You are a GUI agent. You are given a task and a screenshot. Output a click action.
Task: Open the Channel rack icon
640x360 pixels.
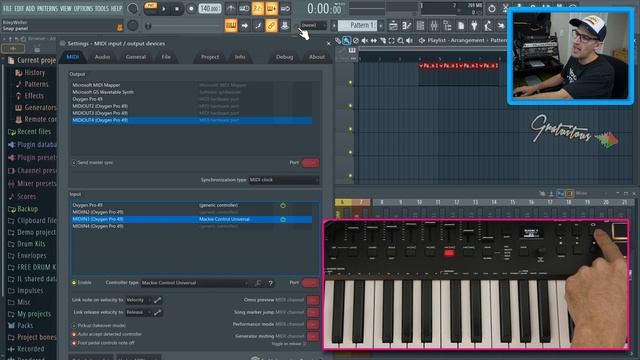tap(420, 25)
